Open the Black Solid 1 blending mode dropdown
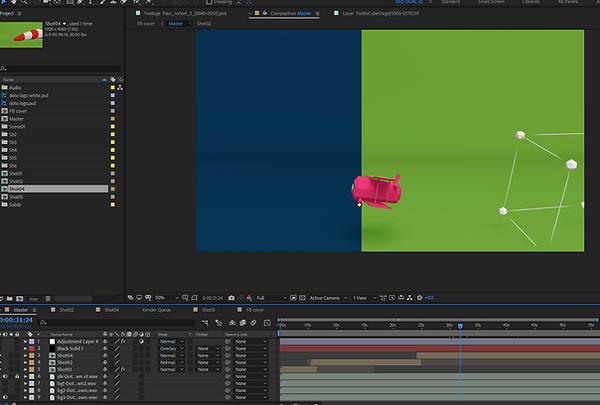Image resolution: width=600 pixels, height=405 pixels. pos(171,349)
